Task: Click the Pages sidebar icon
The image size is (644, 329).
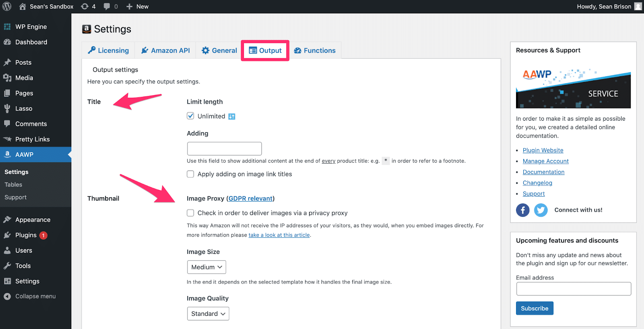Action: point(7,93)
